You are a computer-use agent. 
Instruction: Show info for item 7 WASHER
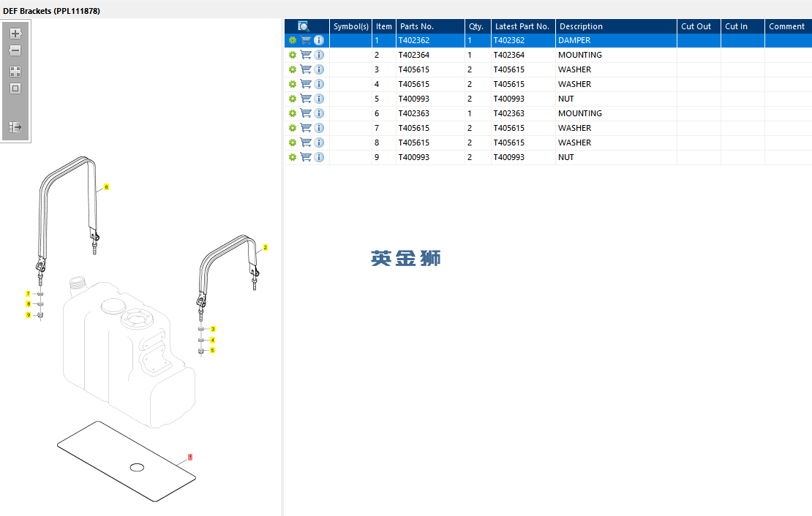pyautogui.click(x=319, y=128)
